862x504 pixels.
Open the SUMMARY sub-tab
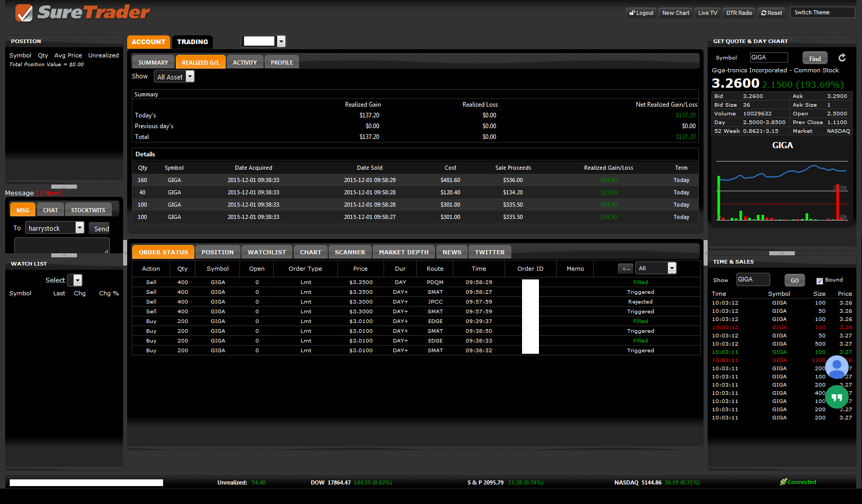pos(153,62)
